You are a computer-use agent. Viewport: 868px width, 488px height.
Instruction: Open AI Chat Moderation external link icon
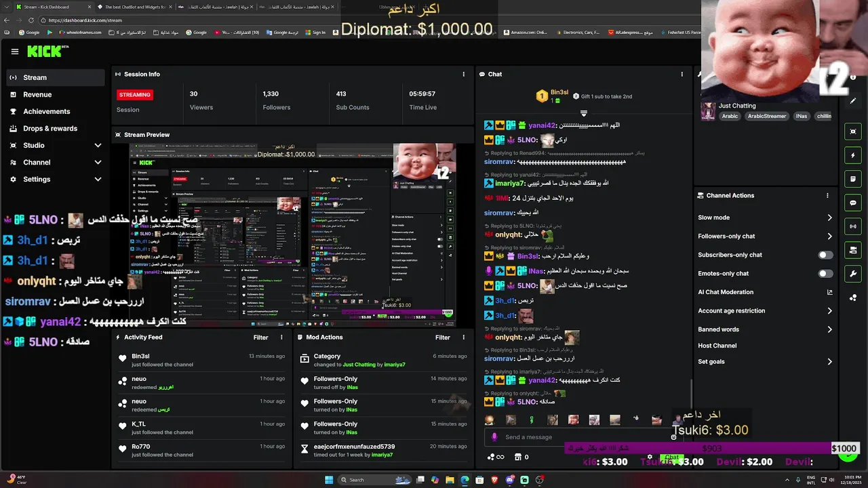pos(829,292)
